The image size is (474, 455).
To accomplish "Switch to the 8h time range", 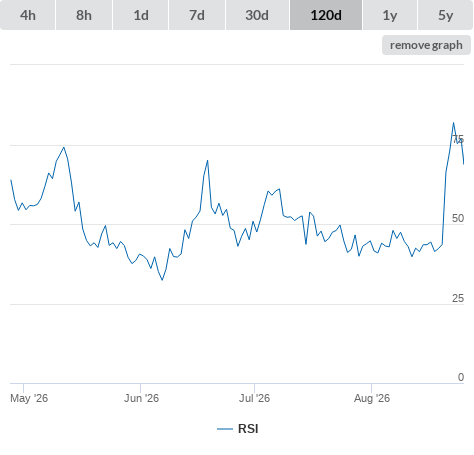I will [x=84, y=15].
